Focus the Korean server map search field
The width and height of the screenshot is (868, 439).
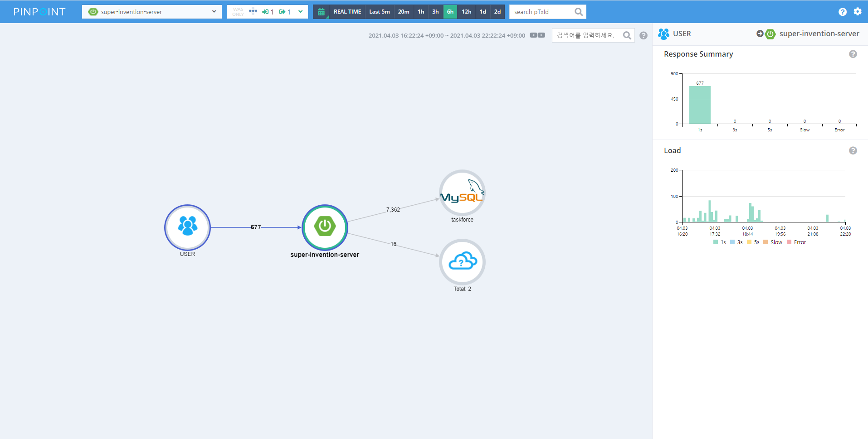click(587, 35)
